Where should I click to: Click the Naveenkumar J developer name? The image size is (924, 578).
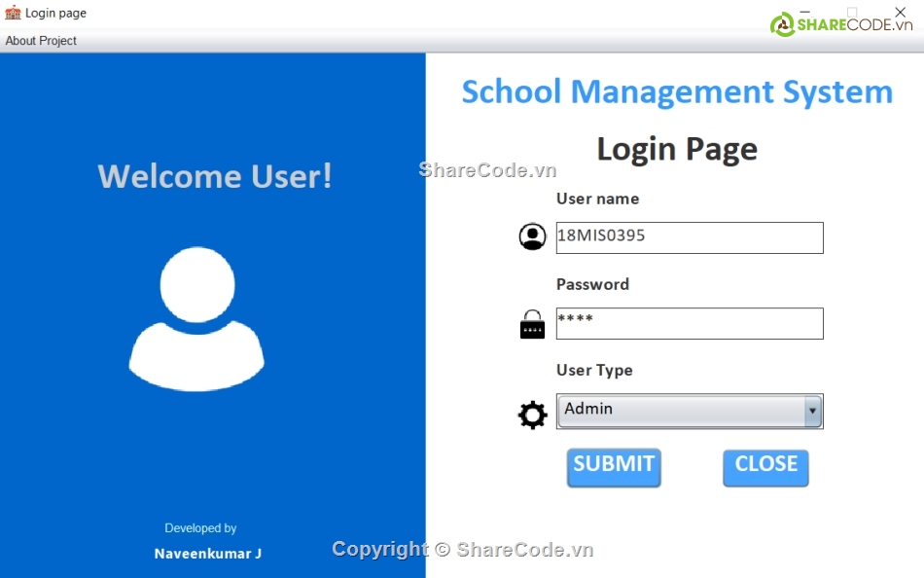coord(208,554)
